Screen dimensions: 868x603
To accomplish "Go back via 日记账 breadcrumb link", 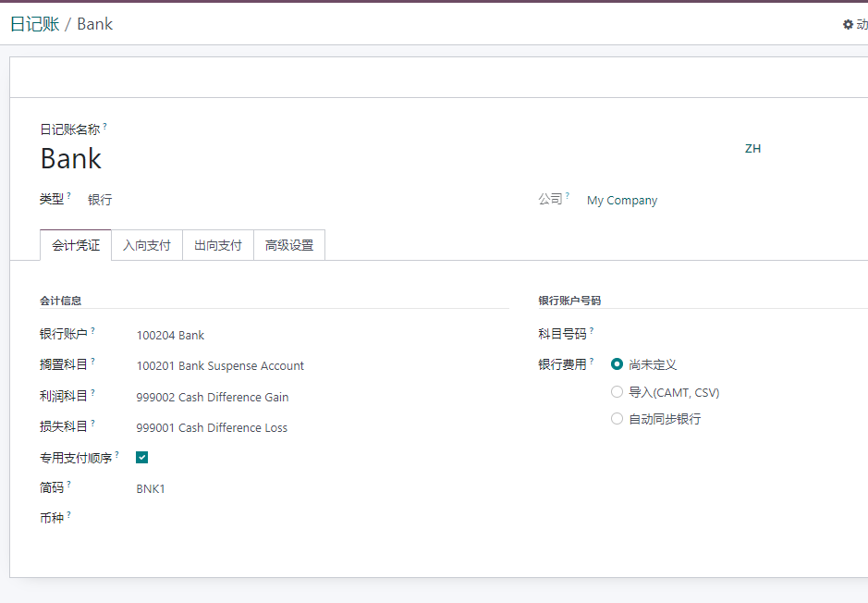I will click(x=35, y=24).
